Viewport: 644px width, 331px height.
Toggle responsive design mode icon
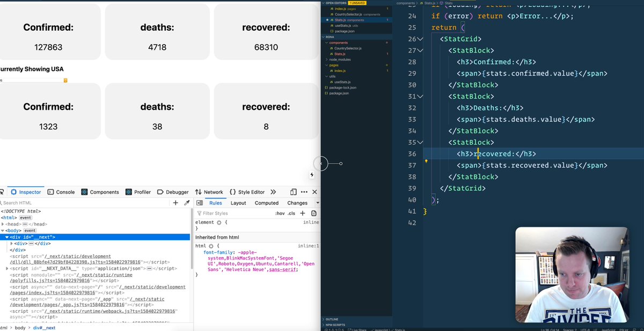(x=294, y=192)
